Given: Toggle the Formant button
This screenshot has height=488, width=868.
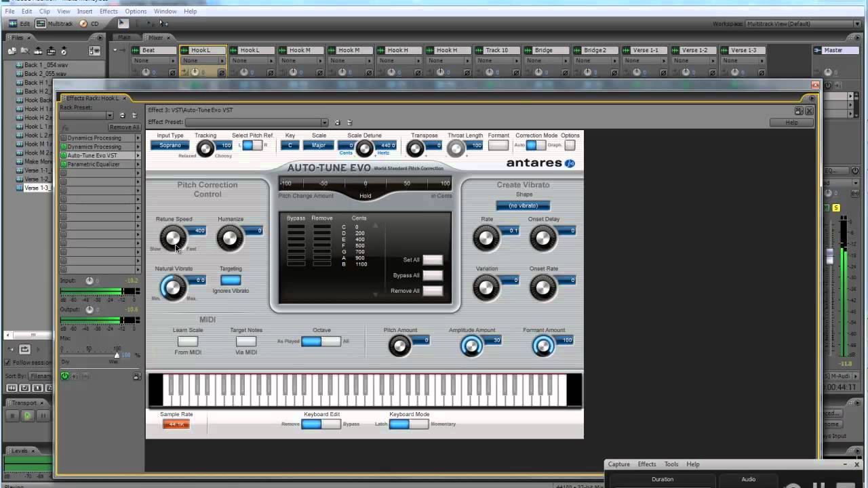Looking at the screenshot, I should click(x=498, y=145).
